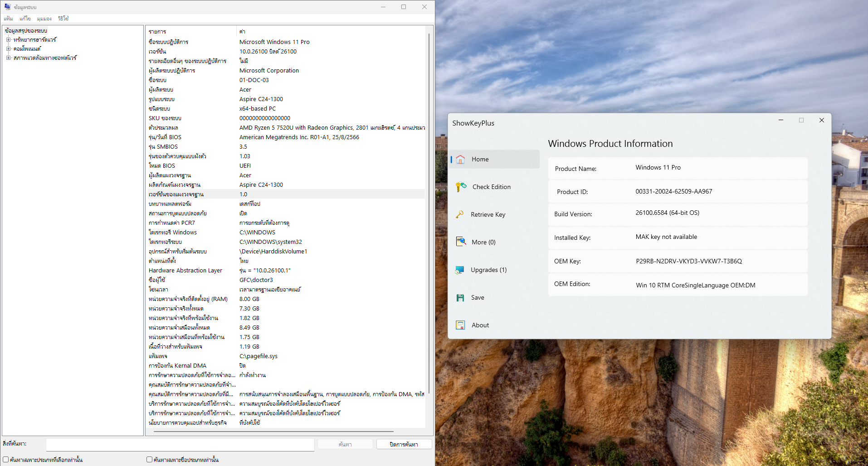868x466 pixels.
Task: Select the OEM Key value text
Action: click(x=688, y=261)
